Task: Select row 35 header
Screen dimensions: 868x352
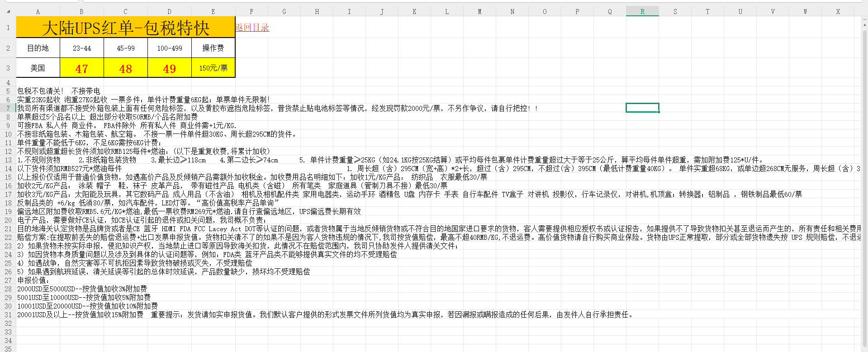Action: pos(8,349)
